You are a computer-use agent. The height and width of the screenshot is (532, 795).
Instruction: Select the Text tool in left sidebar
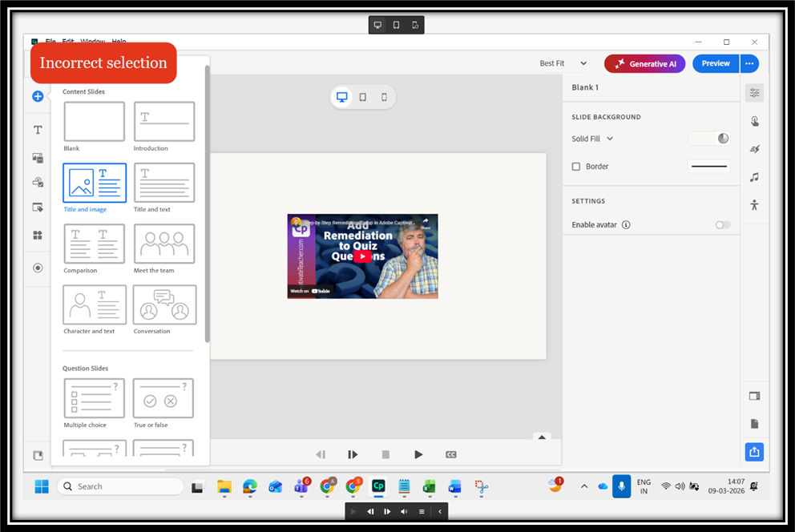(x=38, y=130)
